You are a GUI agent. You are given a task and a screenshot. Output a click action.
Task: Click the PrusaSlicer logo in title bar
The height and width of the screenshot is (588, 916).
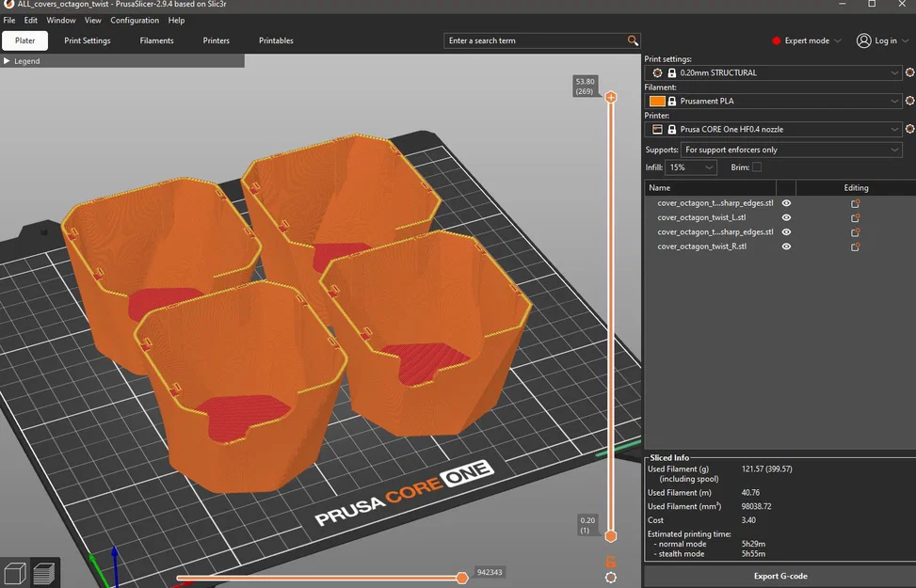[8, 4]
